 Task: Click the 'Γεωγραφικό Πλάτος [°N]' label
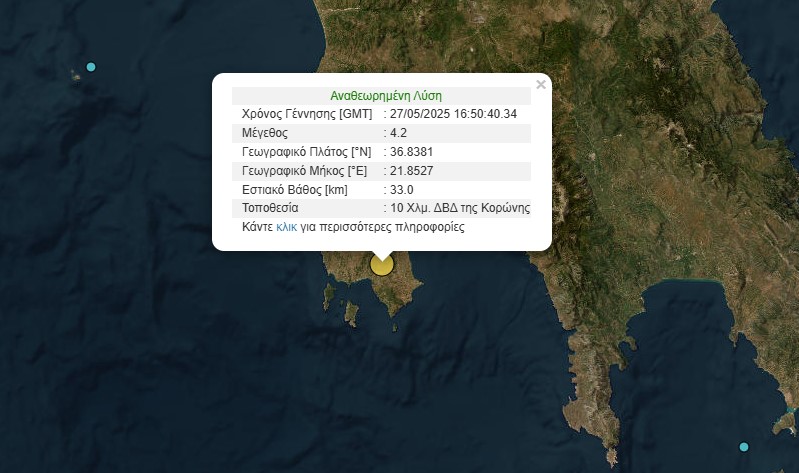(x=306, y=152)
